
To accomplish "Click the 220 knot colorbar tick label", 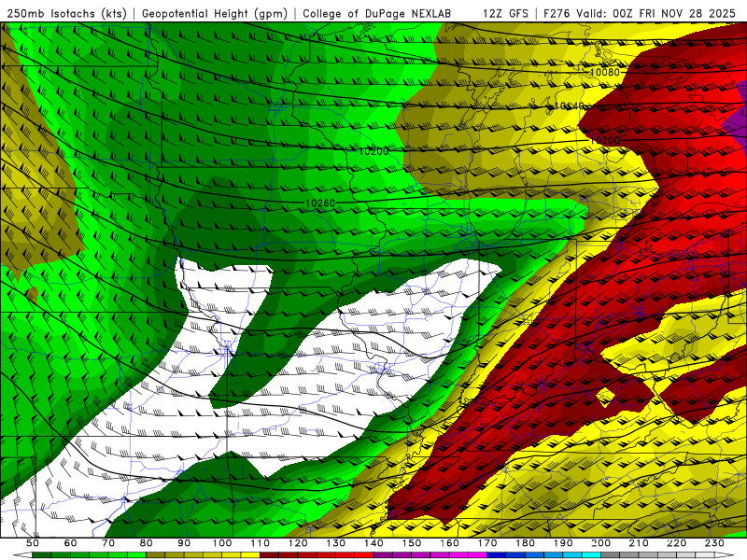I will point(676,543).
